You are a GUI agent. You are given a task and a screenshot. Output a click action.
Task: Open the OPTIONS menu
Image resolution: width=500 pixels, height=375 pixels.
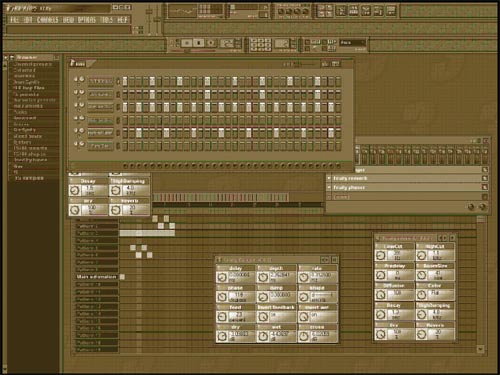(x=87, y=20)
